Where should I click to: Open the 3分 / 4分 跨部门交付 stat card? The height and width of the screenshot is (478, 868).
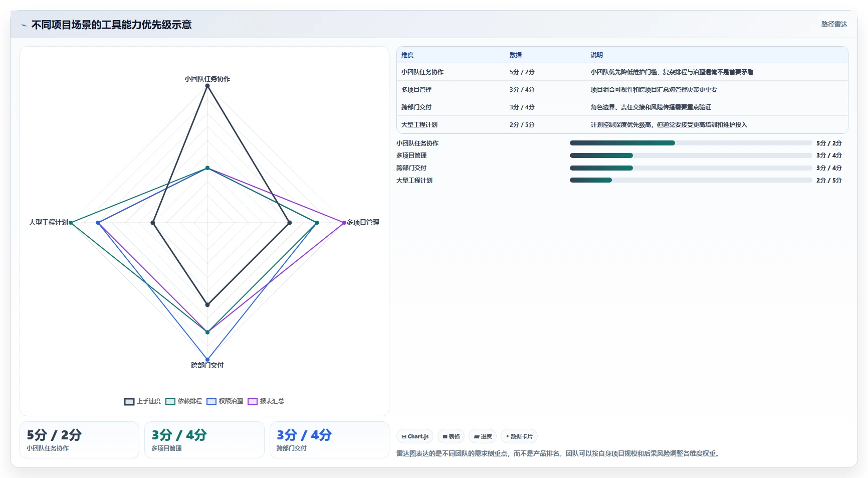click(329, 440)
